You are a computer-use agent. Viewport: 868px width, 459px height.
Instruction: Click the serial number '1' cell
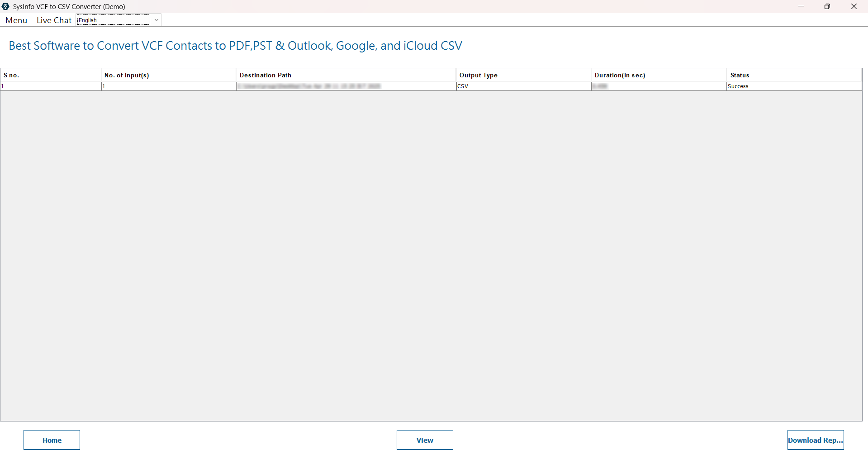tap(51, 86)
